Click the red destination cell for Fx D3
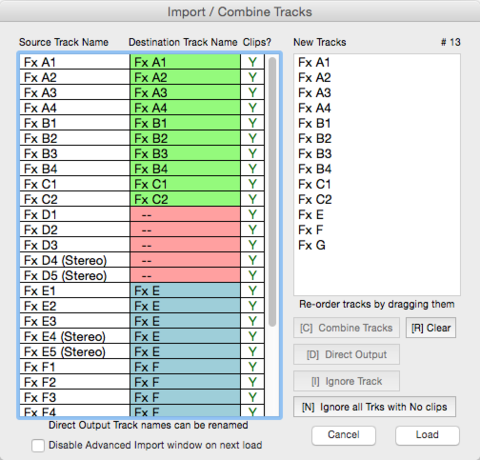This screenshot has width=480, height=460. [x=185, y=245]
